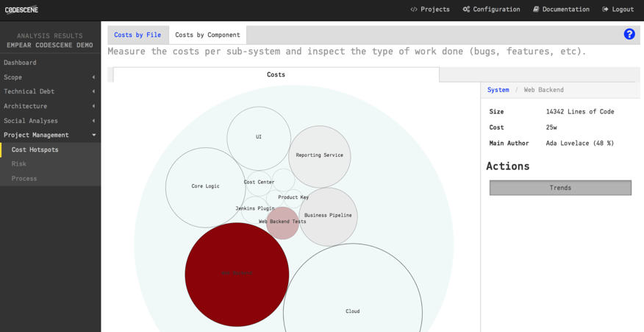Expand the Scope sidebar section
644x332 pixels.
pos(50,77)
